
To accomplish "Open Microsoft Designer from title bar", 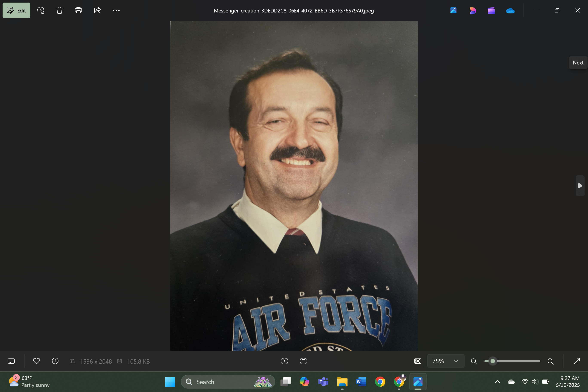I will tap(472, 10).
